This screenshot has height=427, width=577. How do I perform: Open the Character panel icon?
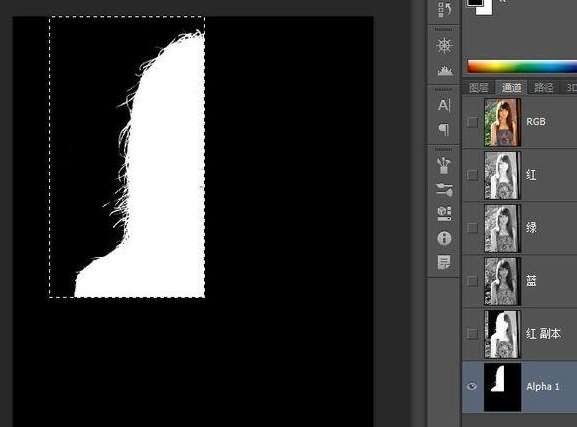coord(444,105)
